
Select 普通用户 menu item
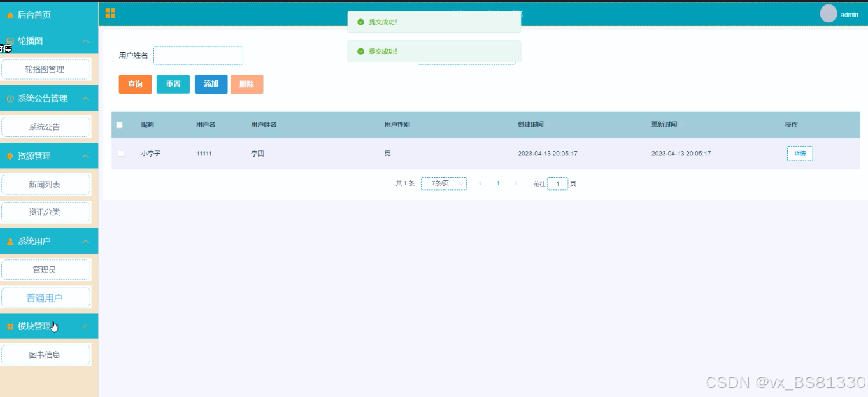46,298
